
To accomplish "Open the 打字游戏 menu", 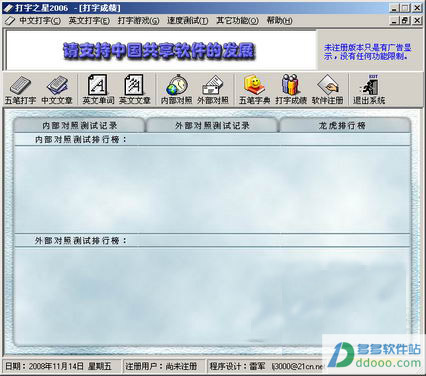I will pyautogui.click(x=138, y=21).
